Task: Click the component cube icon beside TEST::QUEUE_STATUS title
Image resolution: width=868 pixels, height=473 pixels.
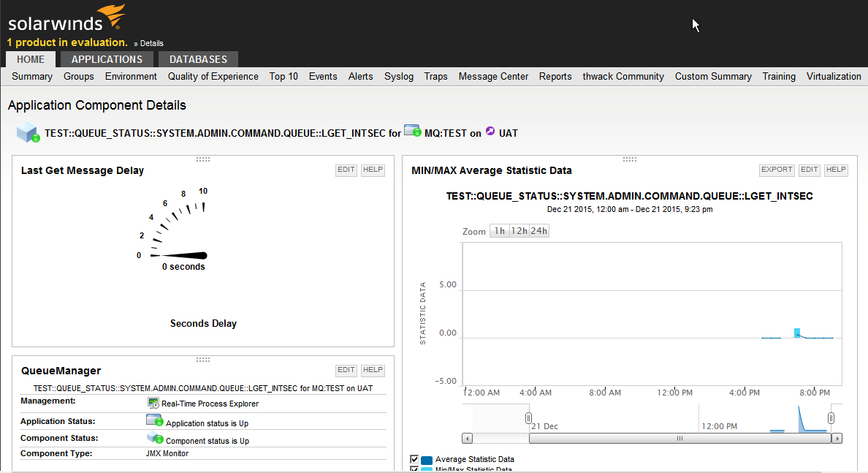Action: 27,132
